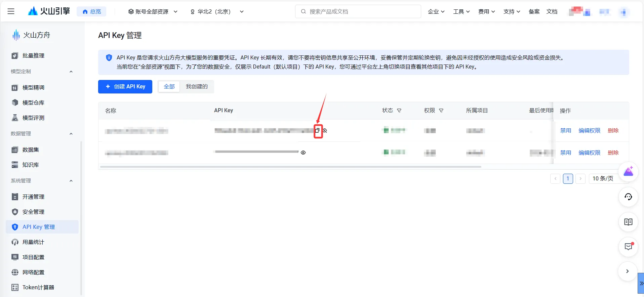Filter by the 权限 column funnel icon
Screen dimensions: 644x297
(x=441, y=111)
